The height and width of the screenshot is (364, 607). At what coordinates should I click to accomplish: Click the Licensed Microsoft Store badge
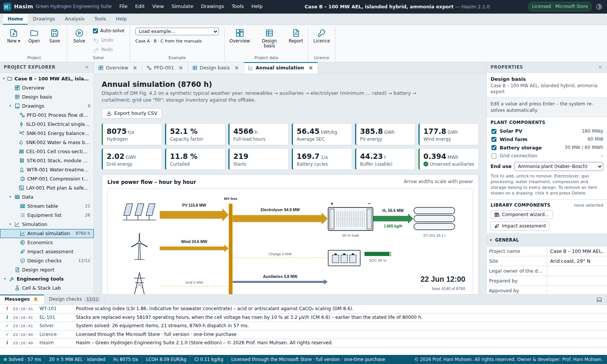(560, 6)
